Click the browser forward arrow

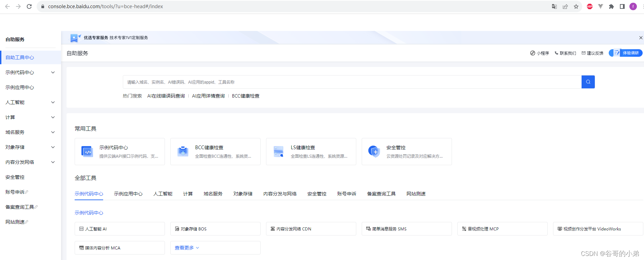[18, 6]
